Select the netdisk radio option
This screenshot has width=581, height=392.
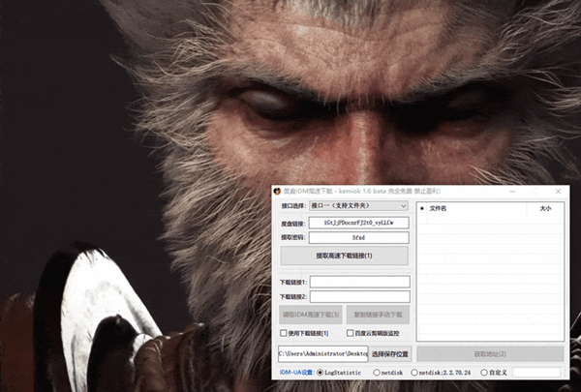point(377,373)
